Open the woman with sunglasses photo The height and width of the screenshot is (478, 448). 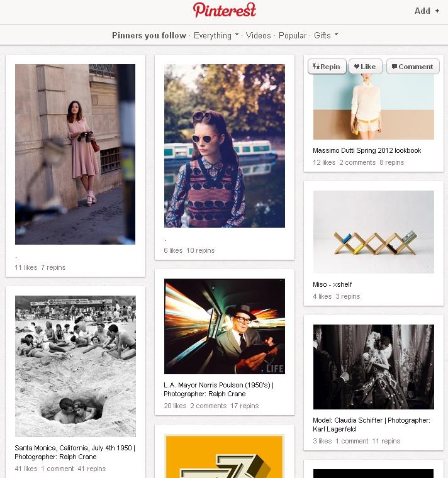coord(225,145)
